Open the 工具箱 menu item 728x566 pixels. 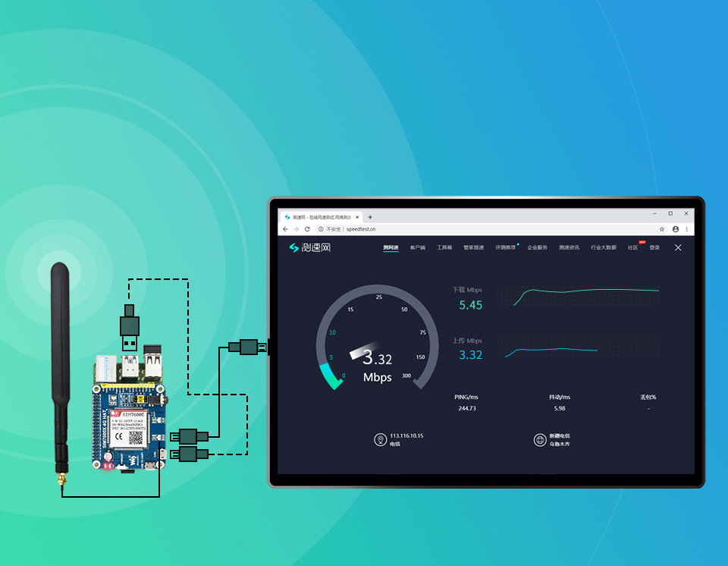click(x=444, y=247)
